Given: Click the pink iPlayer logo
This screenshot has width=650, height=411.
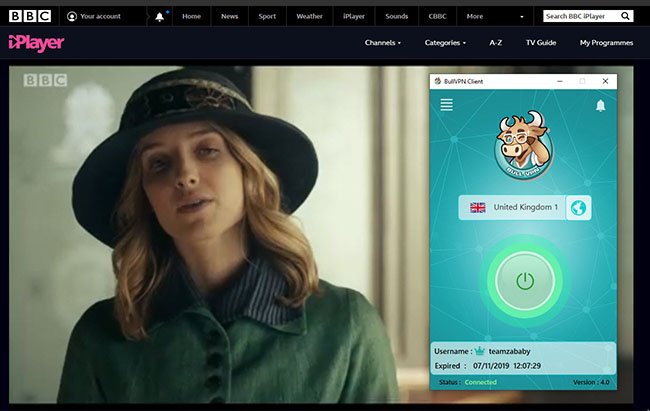Looking at the screenshot, I should click(x=36, y=43).
